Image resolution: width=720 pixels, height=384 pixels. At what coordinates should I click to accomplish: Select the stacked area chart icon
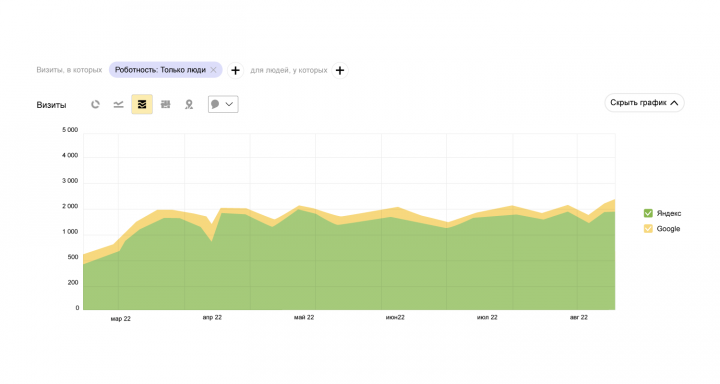[142, 105]
